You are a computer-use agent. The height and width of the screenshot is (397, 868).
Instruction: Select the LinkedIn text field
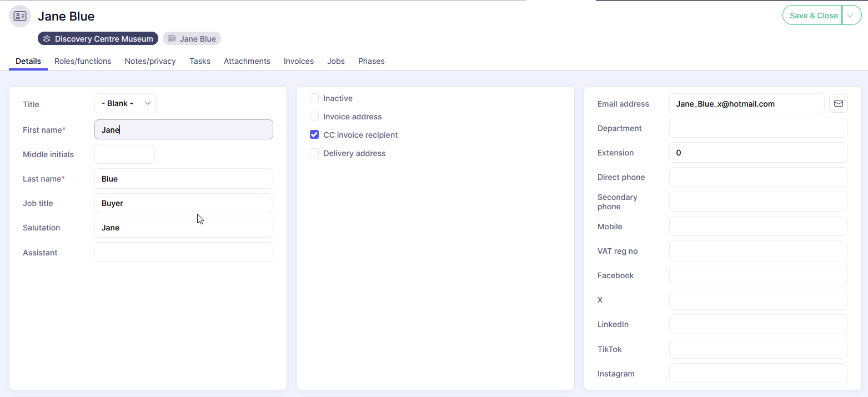tap(758, 324)
